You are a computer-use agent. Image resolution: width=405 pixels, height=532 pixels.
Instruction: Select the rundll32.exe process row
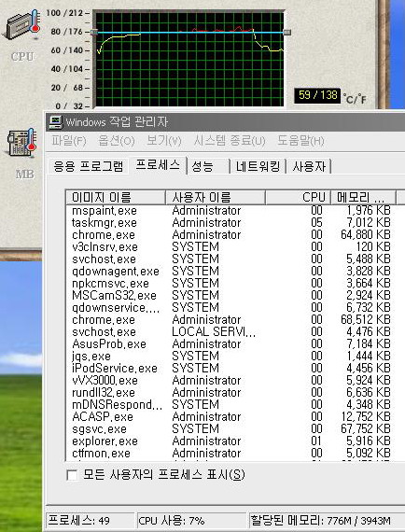coord(231,393)
